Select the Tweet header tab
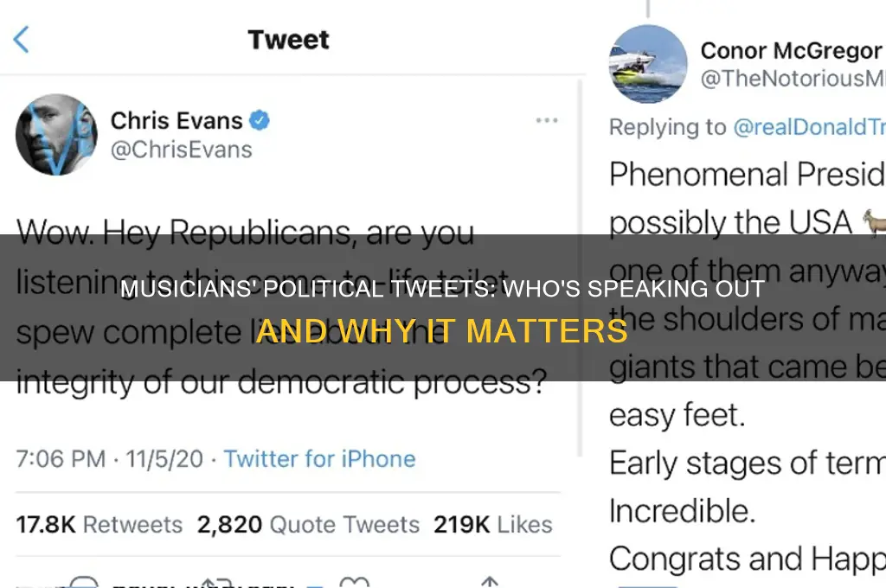The height and width of the screenshot is (588, 886). [x=288, y=39]
